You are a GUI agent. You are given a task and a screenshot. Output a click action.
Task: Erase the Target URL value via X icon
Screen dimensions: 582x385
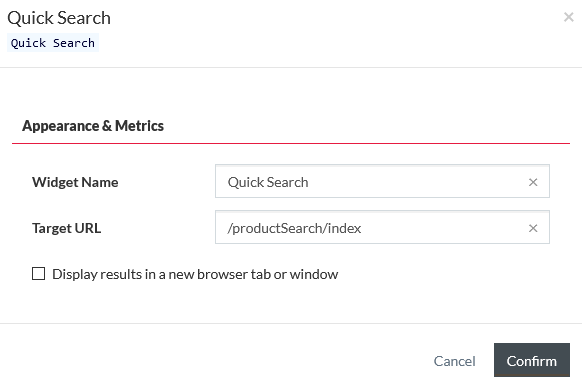click(533, 228)
